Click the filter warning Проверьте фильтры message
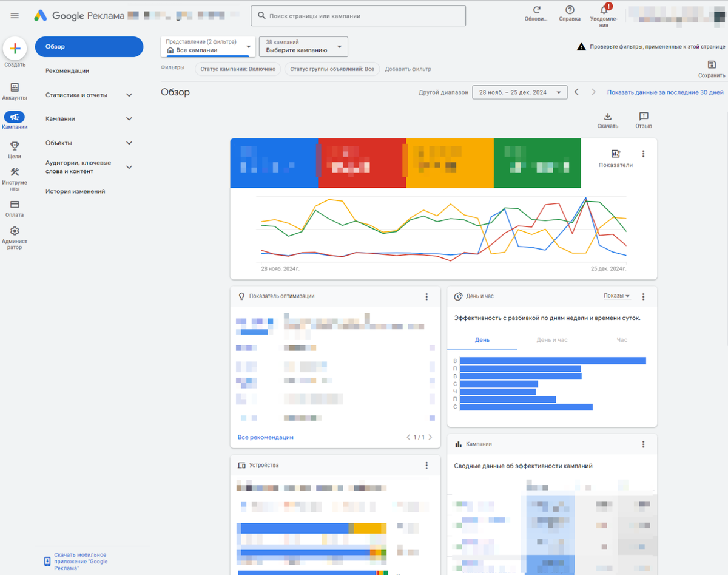This screenshot has width=728, height=575. [651, 47]
